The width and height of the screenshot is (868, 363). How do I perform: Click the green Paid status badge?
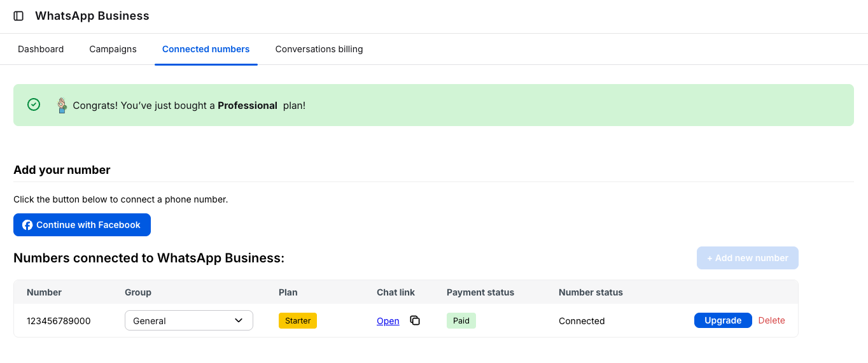point(461,320)
